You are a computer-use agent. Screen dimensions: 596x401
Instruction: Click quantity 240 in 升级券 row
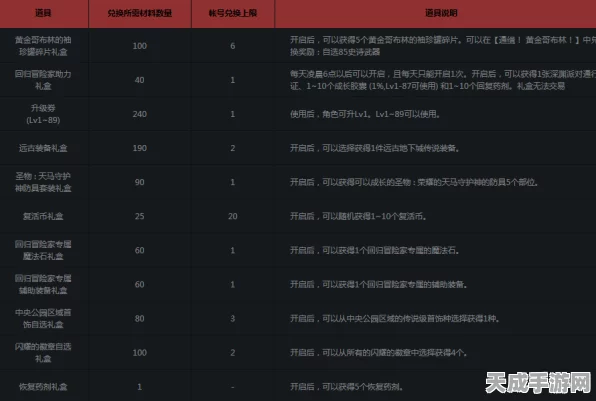click(x=139, y=114)
